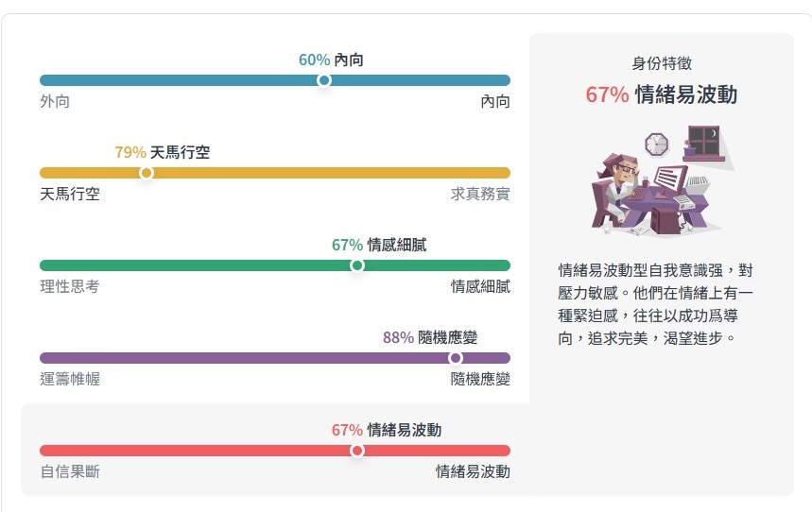Click the 外向 label under blue bar
The height and width of the screenshot is (512, 812).
pos(55,101)
